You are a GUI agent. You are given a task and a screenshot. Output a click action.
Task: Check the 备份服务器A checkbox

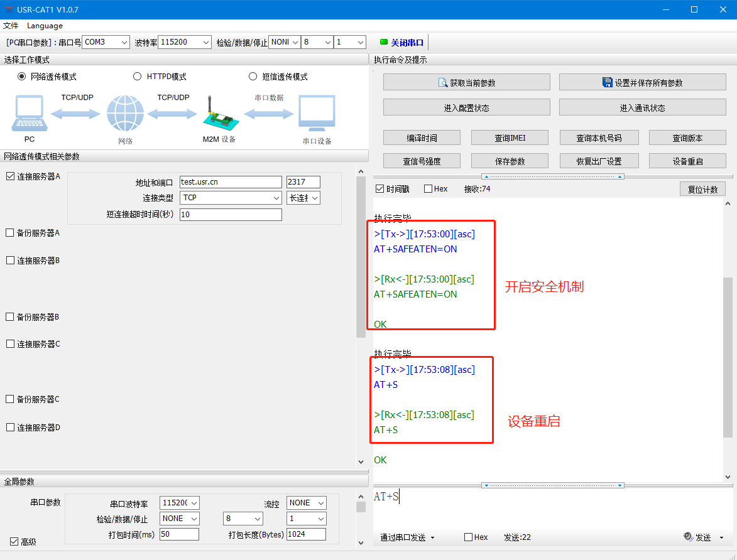coord(9,233)
